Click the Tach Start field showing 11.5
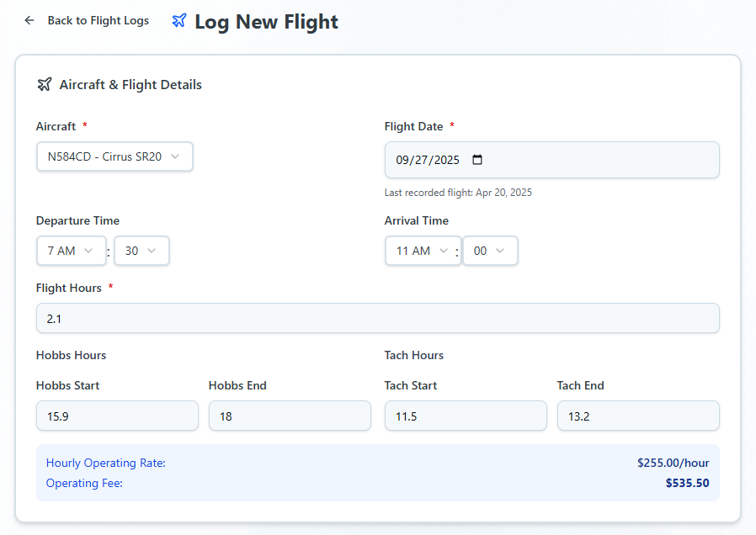 pyautogui.click(x=466, y=416)
